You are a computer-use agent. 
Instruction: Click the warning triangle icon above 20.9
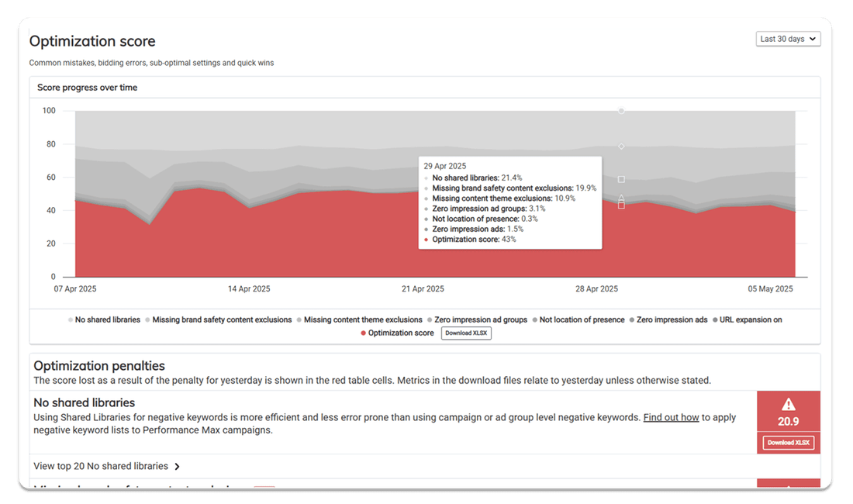pyautogui.click(x=789, y=405)
